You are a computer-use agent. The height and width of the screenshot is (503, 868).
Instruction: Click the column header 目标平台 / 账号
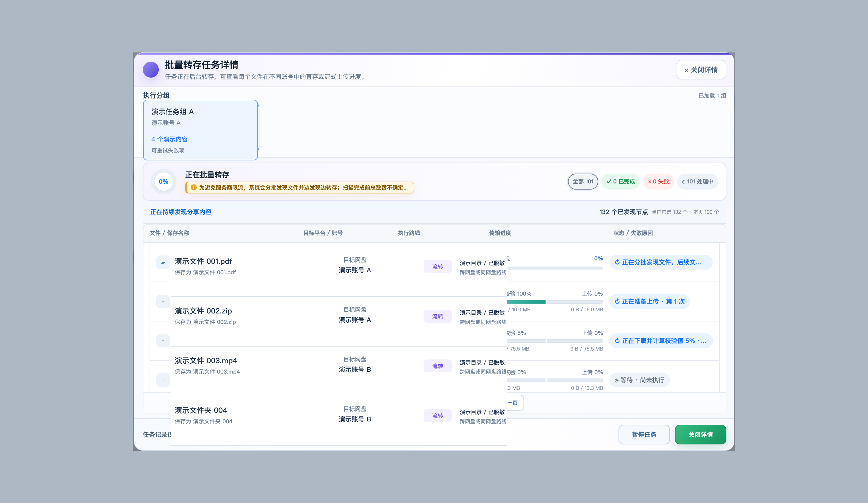coord(323,233)
